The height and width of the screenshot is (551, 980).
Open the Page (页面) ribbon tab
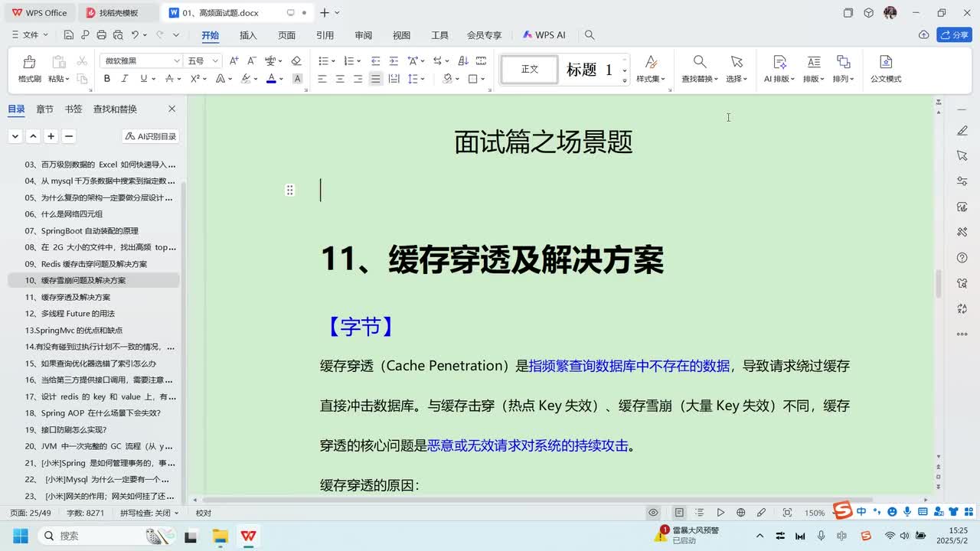point(286,35)
